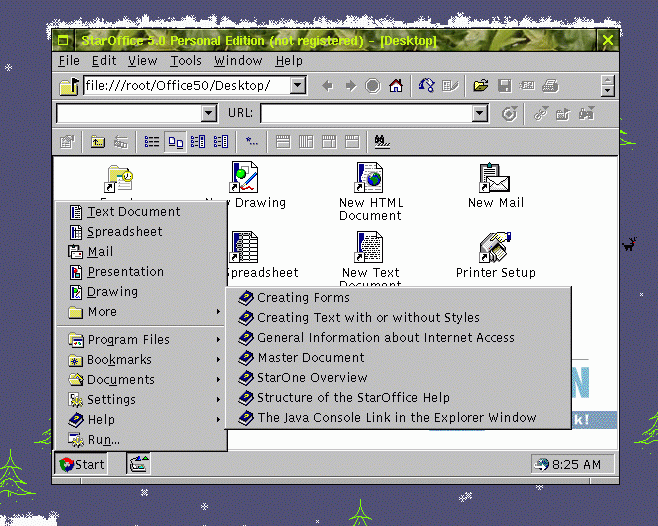
Task: Open the StarOne Overview help topic
Action: [x=398, y=378]
